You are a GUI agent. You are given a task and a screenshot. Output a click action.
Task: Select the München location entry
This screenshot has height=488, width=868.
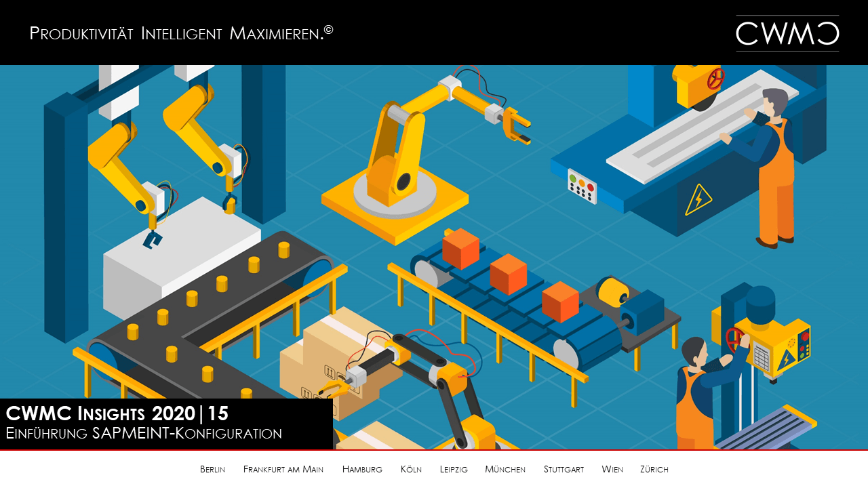(505, 469)
